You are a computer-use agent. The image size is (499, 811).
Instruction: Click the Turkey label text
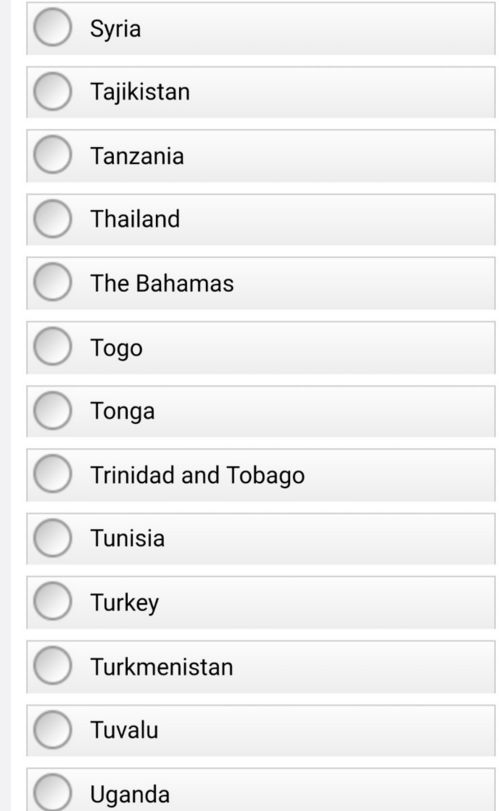125,604
